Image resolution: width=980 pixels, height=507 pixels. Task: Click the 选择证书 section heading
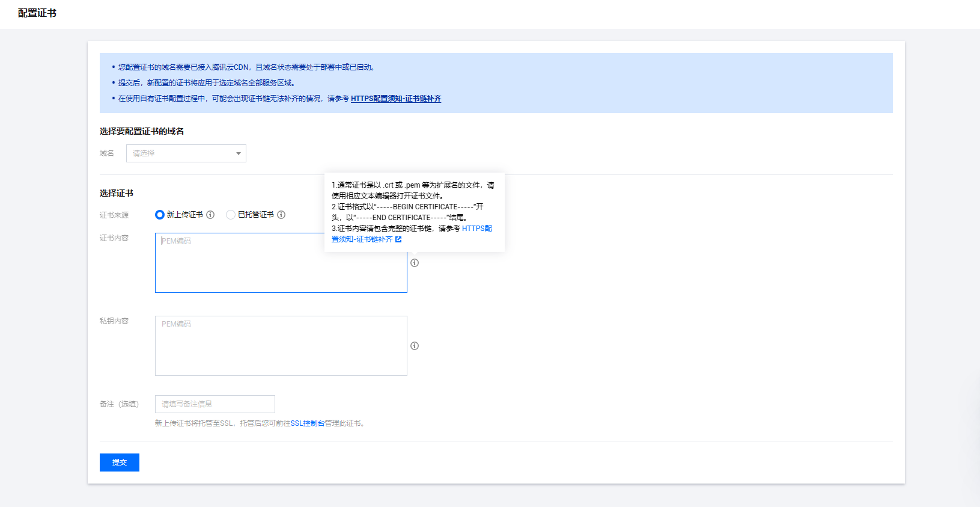[x=117, y=193]
